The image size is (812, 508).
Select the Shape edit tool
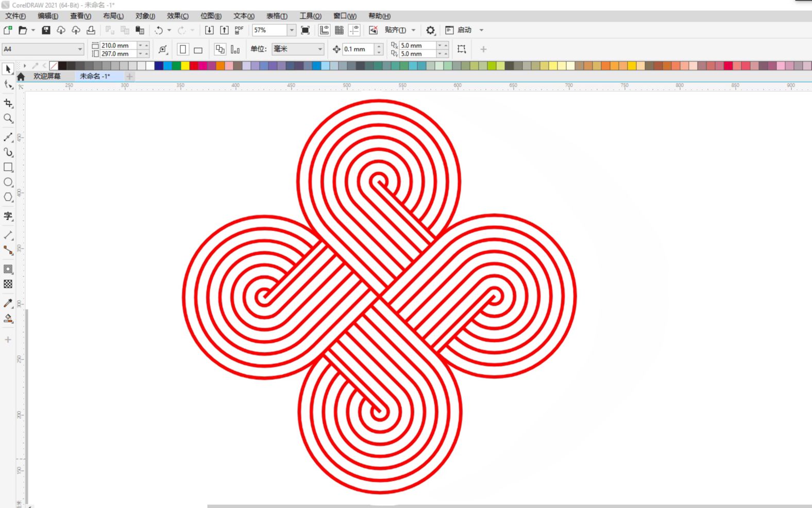8,85
